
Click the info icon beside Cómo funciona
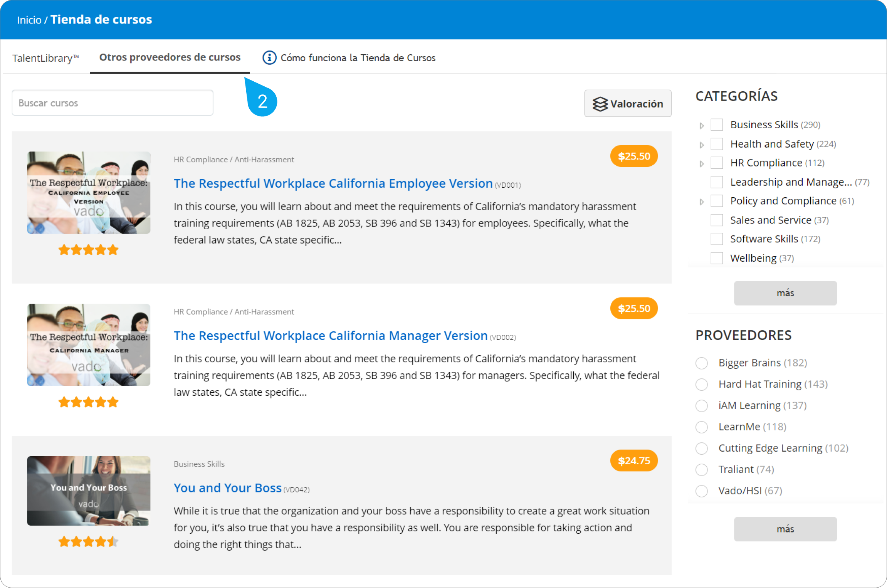tap(269, 58)
